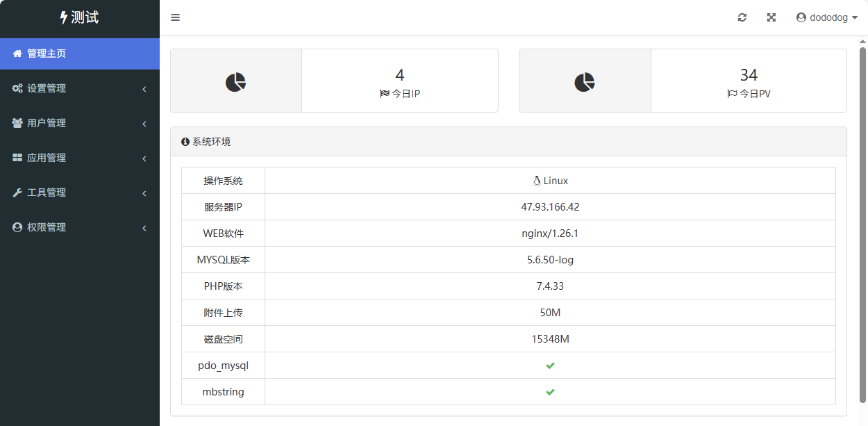Click the 今日IP count of 4
This screenshot has width=868, height=426.
pyautogui.click(x=399, y=75)
